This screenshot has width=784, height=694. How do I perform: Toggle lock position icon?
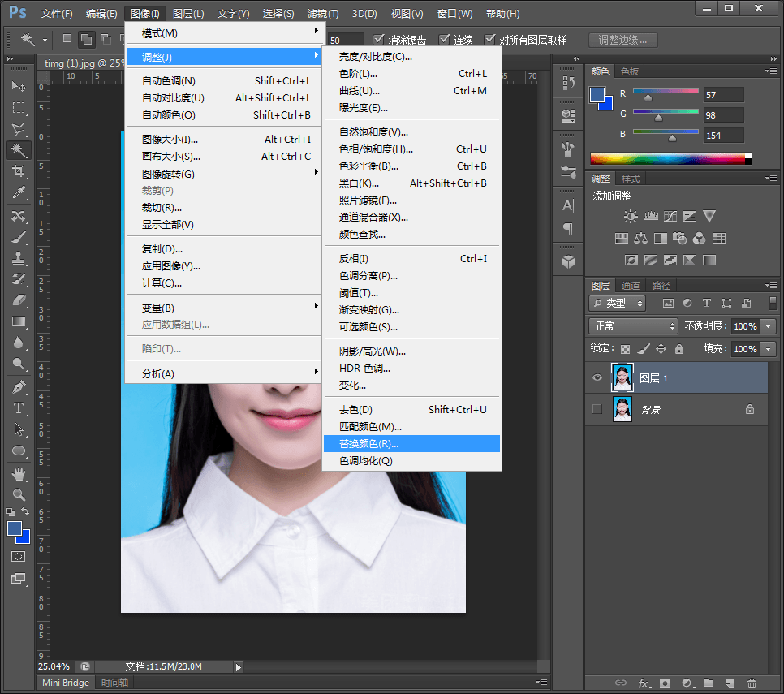pyautogui.click(x=661, y=348)
